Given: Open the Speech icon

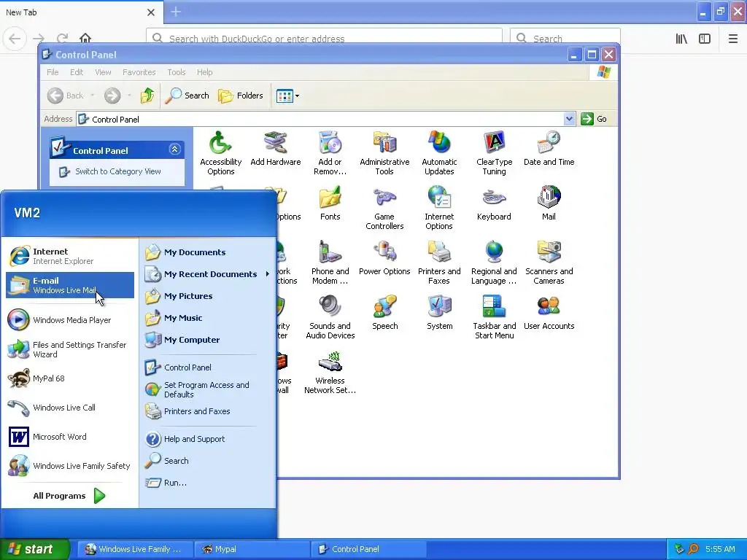Looking at the screenshot, I should [384, 312].
